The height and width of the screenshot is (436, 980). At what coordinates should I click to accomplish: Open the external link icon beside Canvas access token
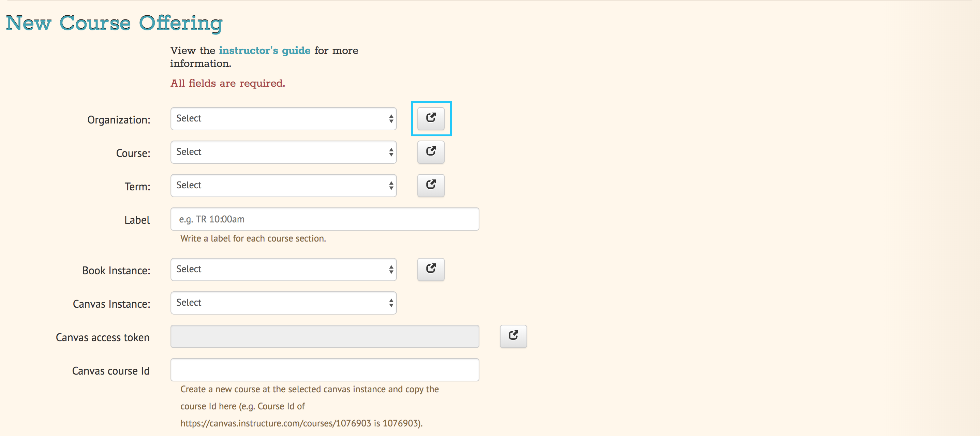point(513,336)
